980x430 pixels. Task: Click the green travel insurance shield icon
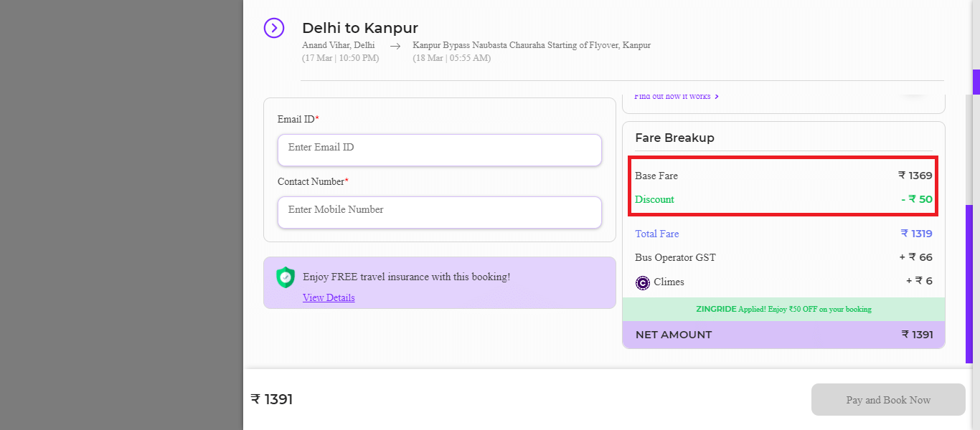click(x=285, y=277)
